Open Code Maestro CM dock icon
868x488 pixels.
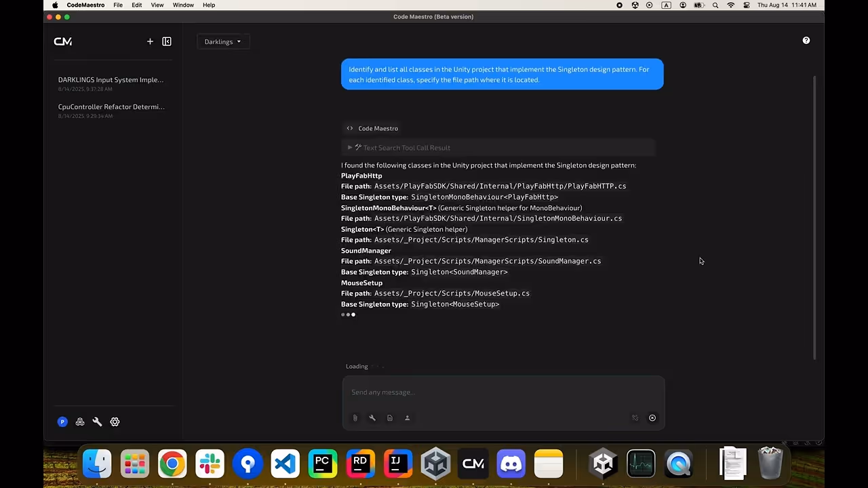[473, 464]
